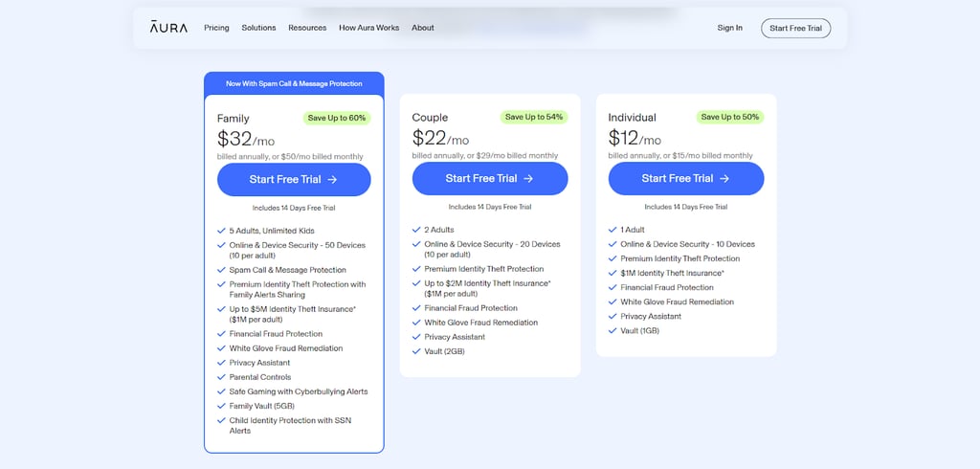The height and width of the screenshot is (469, 980).
Task: Click 'White Glove Fraud Remediation' in Family plan
Action: point(285,348)
